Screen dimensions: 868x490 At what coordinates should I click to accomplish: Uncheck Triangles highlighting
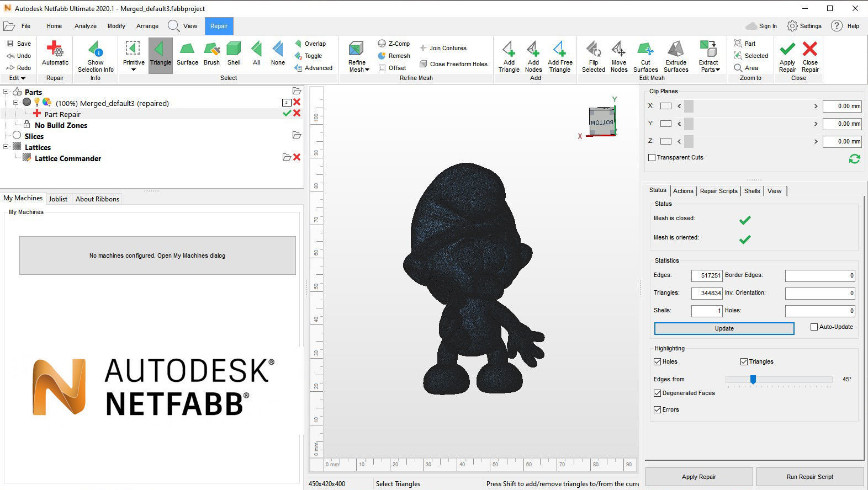pyautogui.click(x=744, y=361)
